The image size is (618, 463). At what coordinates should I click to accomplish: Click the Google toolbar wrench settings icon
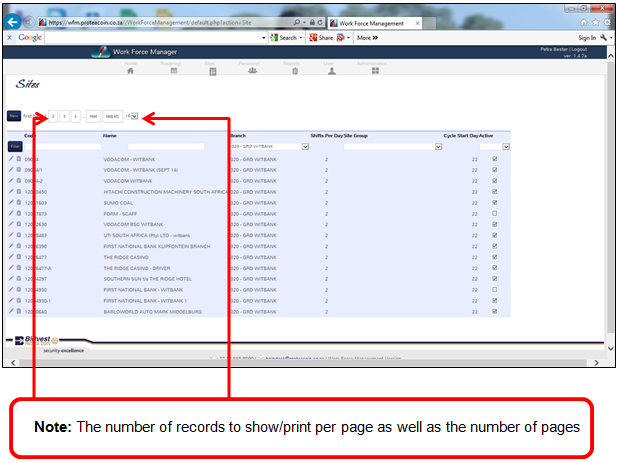603,37
